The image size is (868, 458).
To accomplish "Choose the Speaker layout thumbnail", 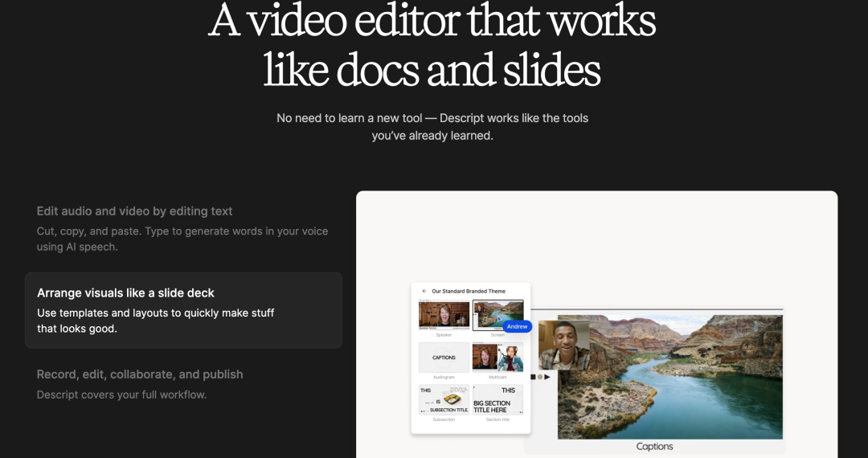I will click(x=444, y=315).
